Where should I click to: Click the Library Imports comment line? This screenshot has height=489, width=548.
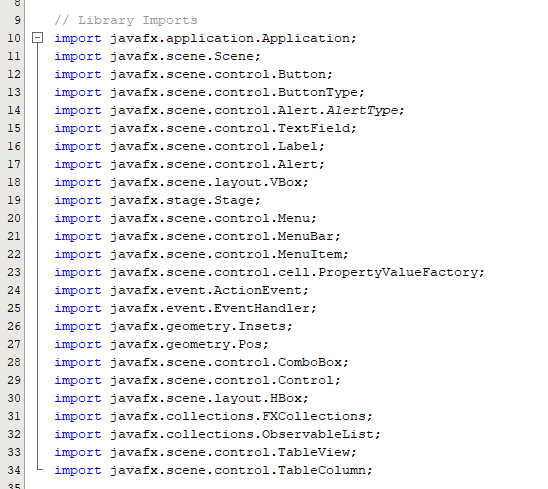tap(126, 20)
